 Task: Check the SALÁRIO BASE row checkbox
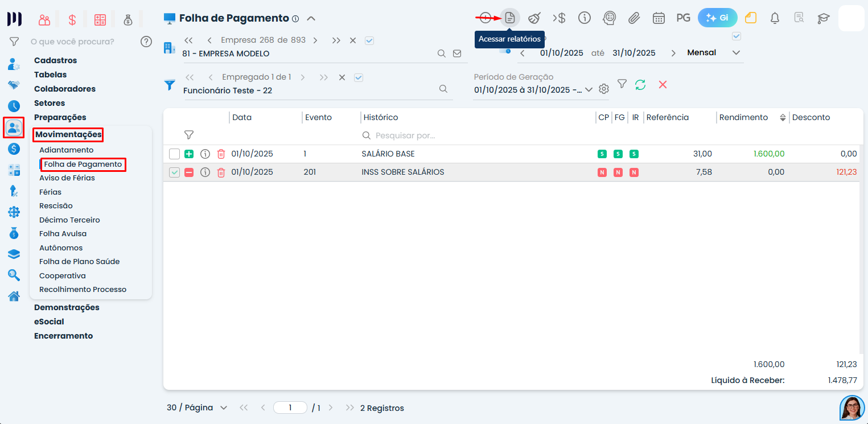174,153
